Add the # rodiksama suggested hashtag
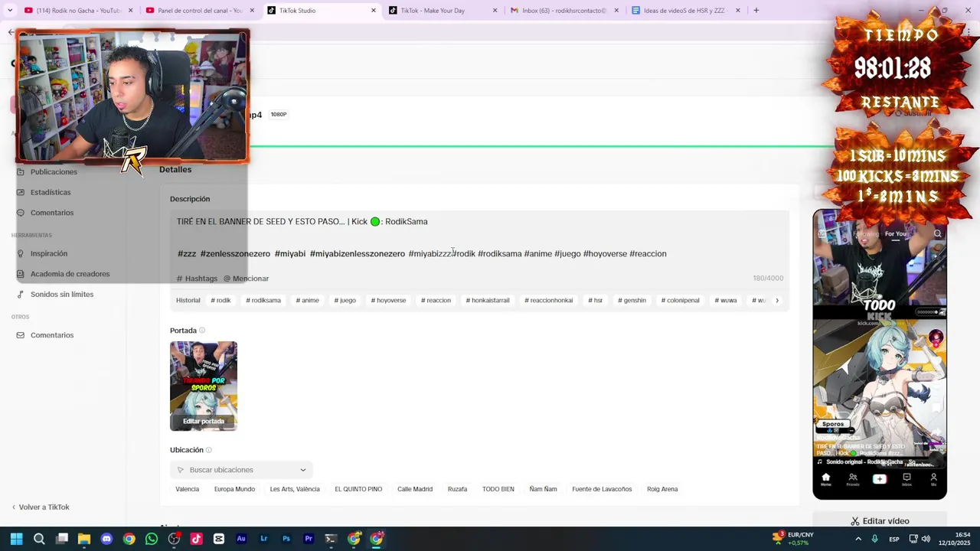The image size is (980, 551). pos(263,301)
